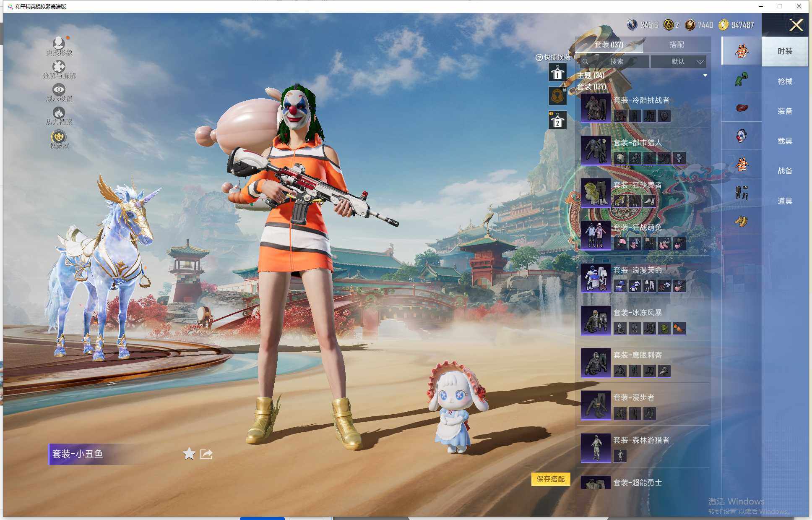Open 热力档案 flame icon
This screenshot has height=520, width=812.
[x=59, y=112]
